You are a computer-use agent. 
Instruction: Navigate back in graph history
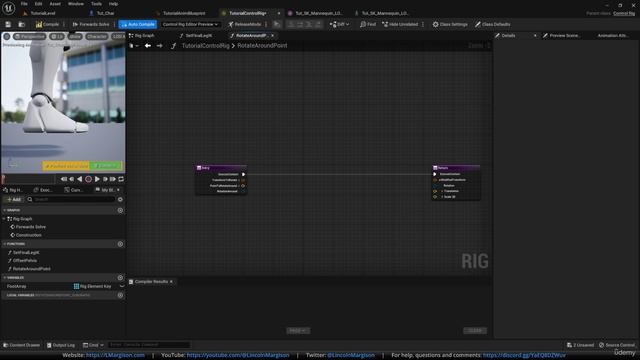coord(148,46)
